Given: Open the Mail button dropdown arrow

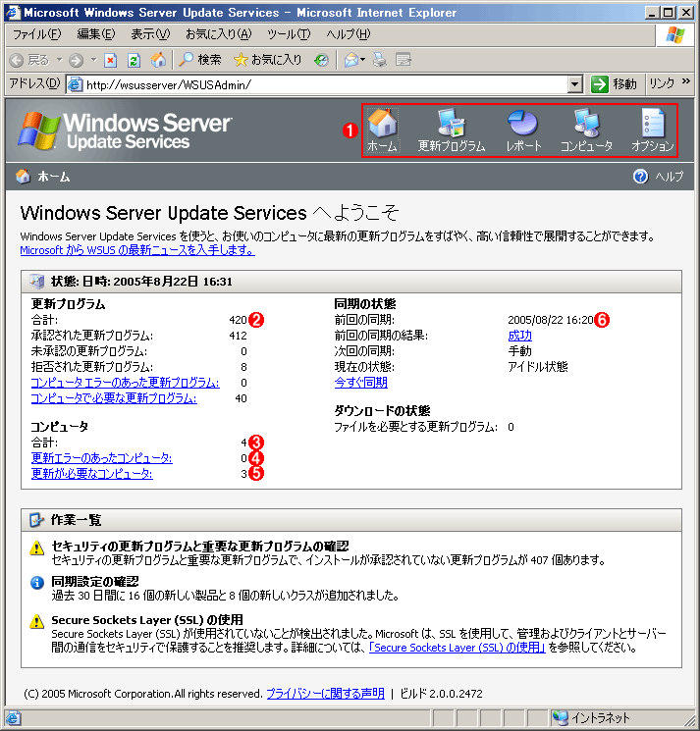Looking at the screenshot, I should pyautogui.click(x=362, y=60).
